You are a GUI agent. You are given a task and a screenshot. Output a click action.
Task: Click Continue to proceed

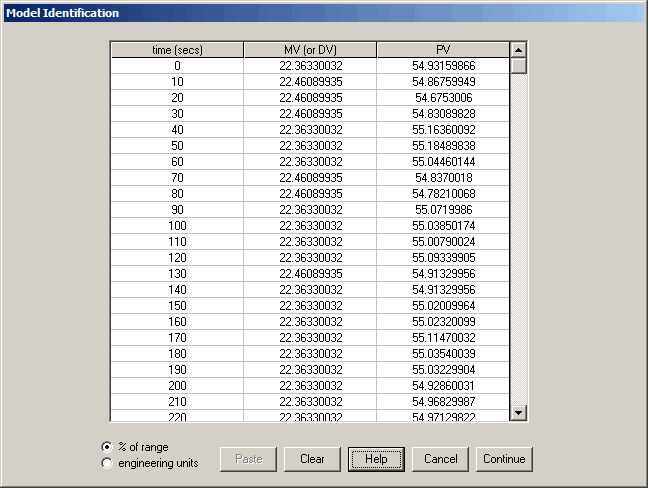[x=504, y=459]
